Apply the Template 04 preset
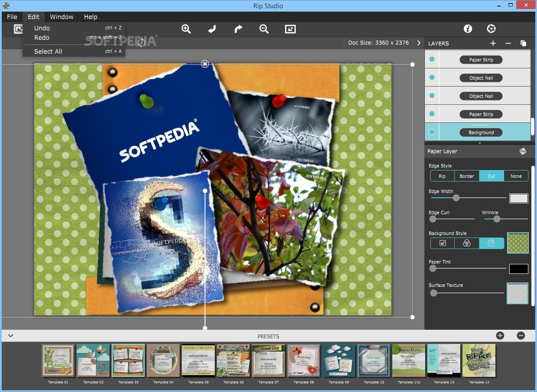This screenshot has width=537, height=392. tap(163, 360)
